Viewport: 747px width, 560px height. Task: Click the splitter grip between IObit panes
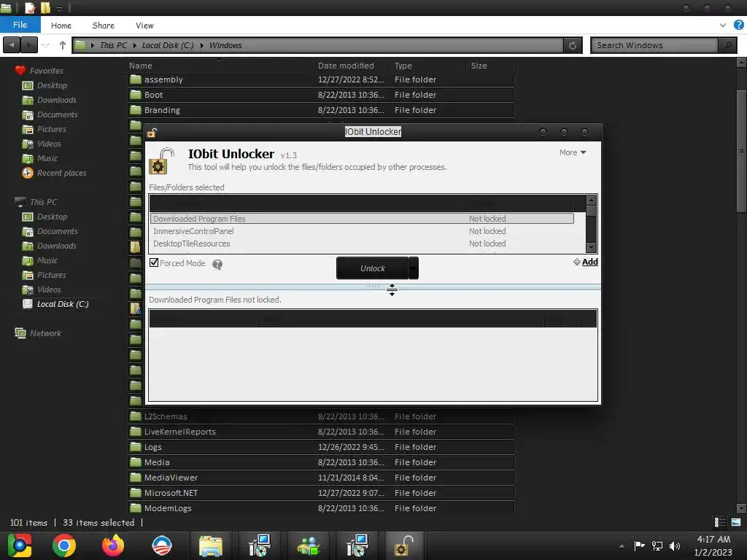coord(373,287)
